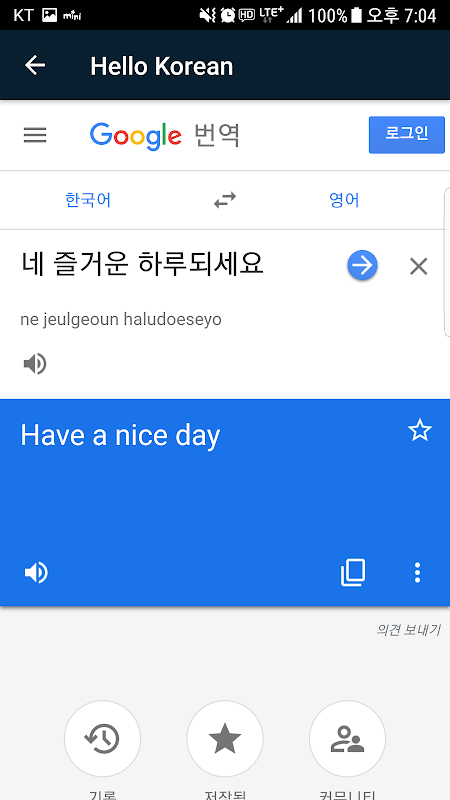Play audio of Have a nice day
Screen dimensions: 450x800
coord(36,572)
